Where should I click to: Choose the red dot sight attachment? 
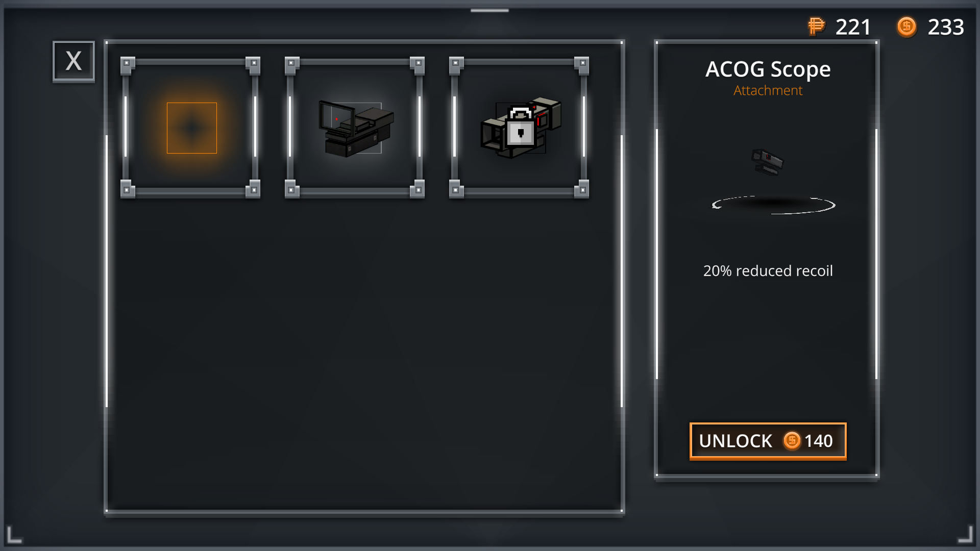[355, 128]
